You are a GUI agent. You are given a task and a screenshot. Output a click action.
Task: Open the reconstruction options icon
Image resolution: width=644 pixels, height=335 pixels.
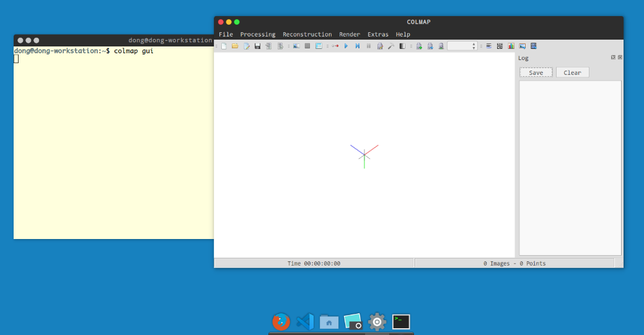(380, 46)
